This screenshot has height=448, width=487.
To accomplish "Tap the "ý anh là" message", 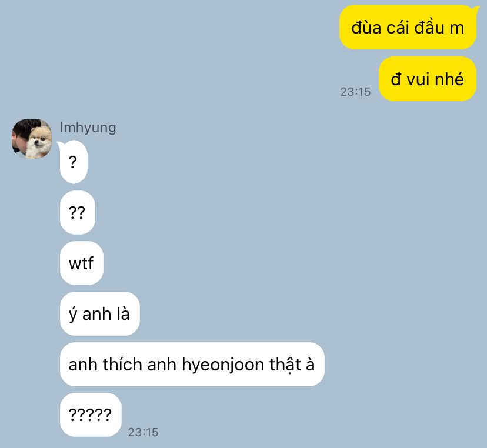I will point(100,313).
